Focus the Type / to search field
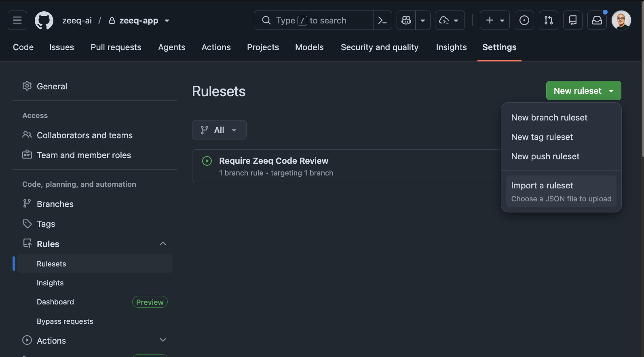The height and width of the screenshot is (357, 644). tap(313, 20)
